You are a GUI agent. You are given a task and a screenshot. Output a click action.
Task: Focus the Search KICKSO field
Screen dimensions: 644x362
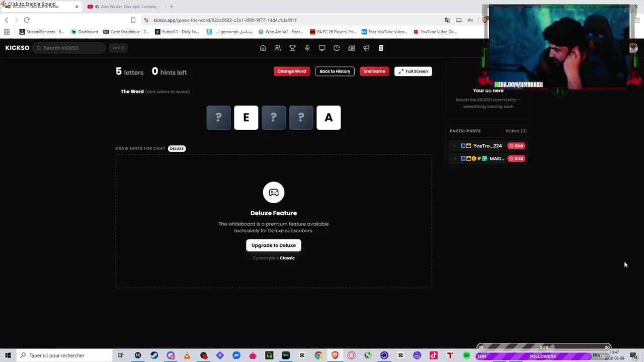69,48
